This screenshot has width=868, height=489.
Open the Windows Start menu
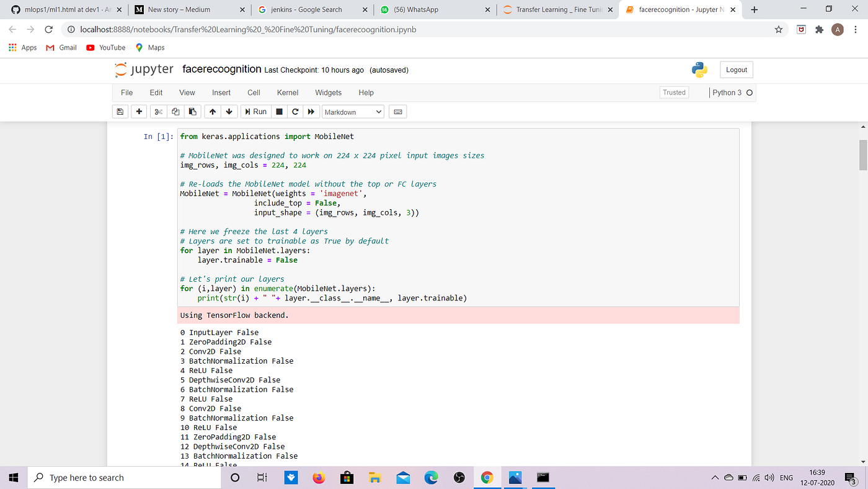(14, 477)
